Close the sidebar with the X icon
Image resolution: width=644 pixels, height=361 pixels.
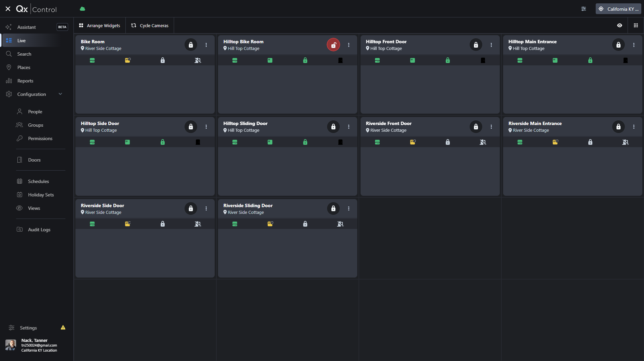pyautogui.click(x=8, y=9)
